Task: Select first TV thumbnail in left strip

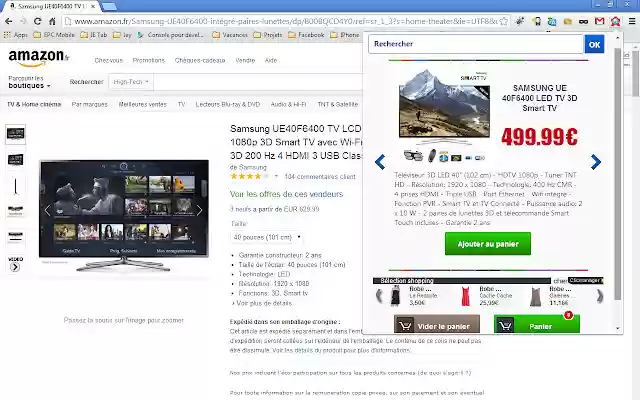Action: 16,134
